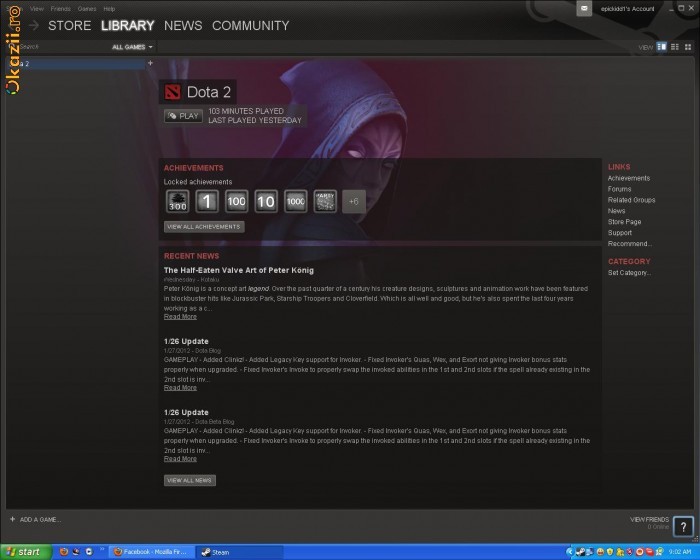Click the Dota 2 red logo icon

point(172,92)
